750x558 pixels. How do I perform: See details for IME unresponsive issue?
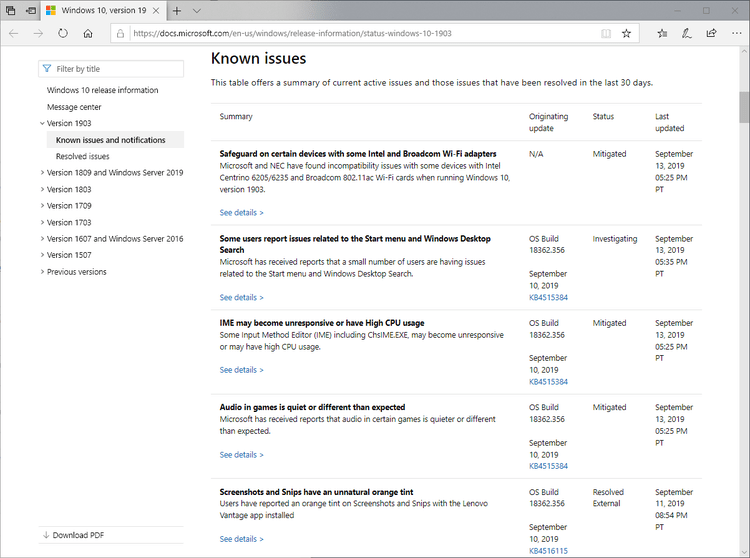tap(241, 370)
